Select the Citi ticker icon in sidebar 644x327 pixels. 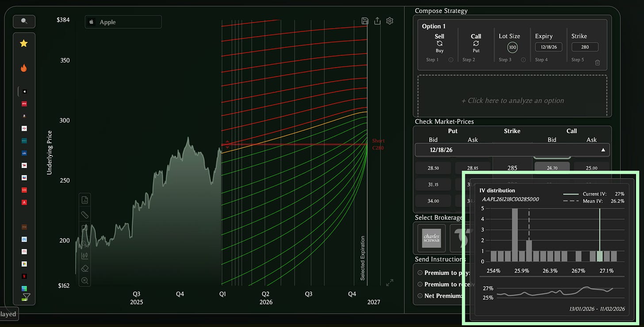(x=24, y=153)
